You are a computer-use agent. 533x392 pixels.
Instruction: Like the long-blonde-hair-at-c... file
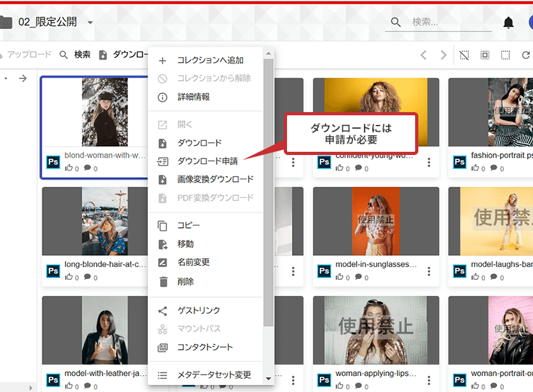tap(69, 277)
